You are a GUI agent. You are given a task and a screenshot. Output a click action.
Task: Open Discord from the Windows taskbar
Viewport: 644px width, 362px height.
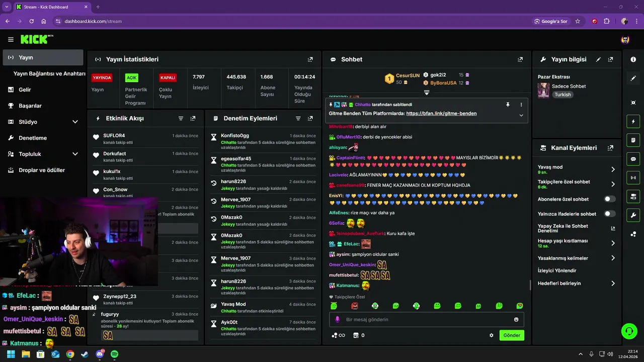pos(100,354)
